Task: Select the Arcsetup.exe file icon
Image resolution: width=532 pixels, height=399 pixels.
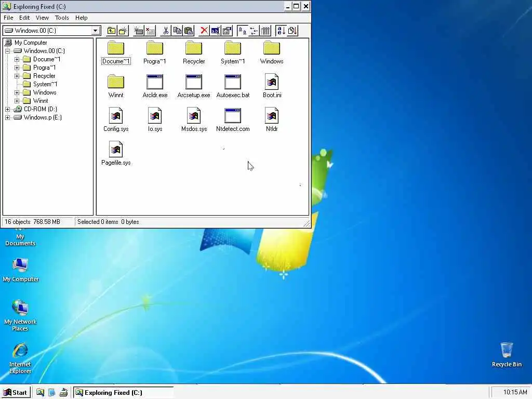Action: (x=194, y=82)
